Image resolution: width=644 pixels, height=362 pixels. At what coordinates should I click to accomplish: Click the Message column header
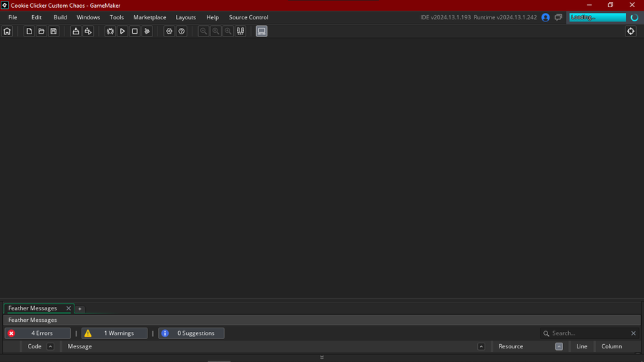[x=79, y=346]
